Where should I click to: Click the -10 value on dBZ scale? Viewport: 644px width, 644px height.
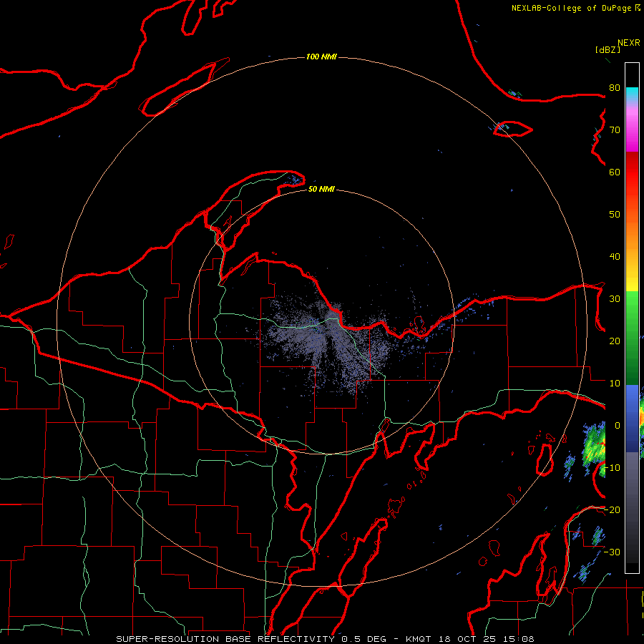[x=612, y=468]
